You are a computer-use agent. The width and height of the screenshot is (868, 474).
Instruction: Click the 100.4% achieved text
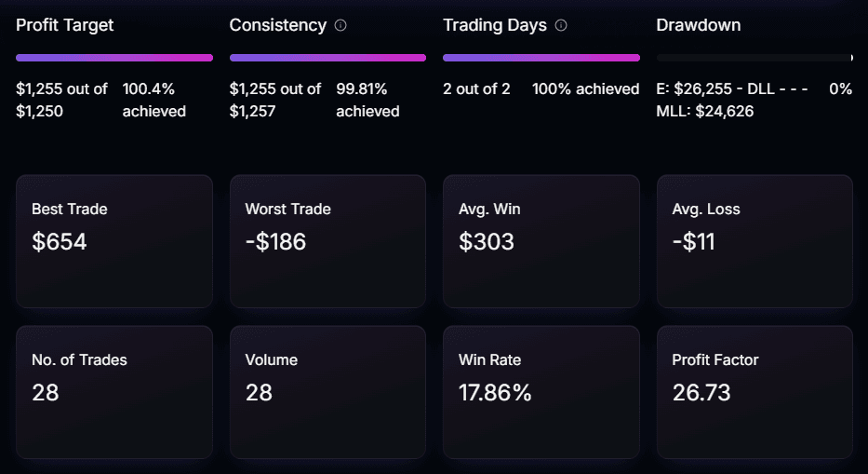154,101
